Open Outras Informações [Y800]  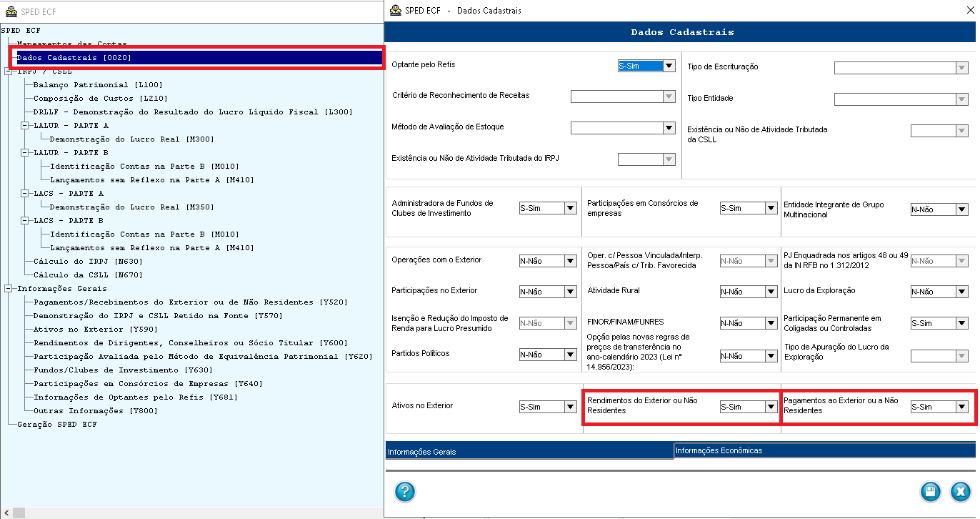pos(95,411)
